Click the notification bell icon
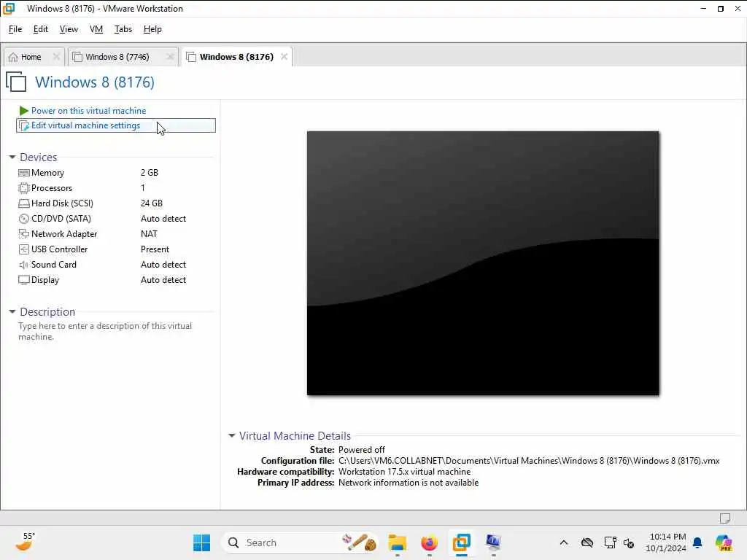This screenshot has height=560, width=747. (x=697, y=542)
